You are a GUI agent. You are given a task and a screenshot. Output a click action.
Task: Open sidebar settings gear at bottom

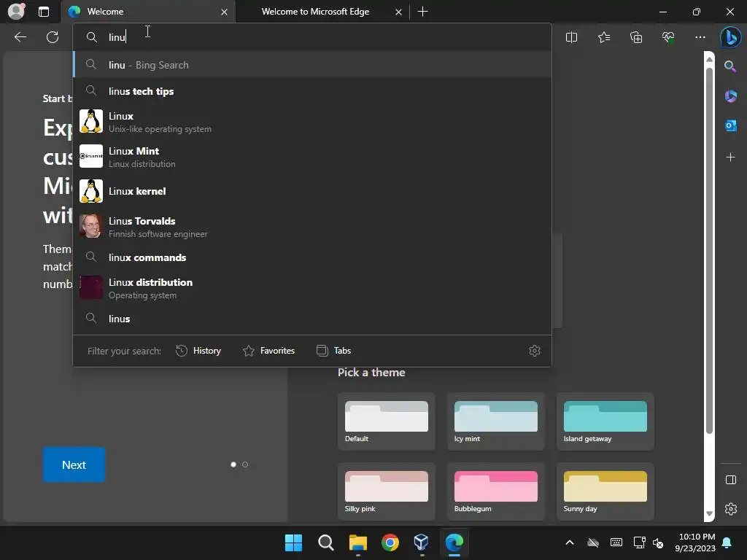click(x=730, y=508)
